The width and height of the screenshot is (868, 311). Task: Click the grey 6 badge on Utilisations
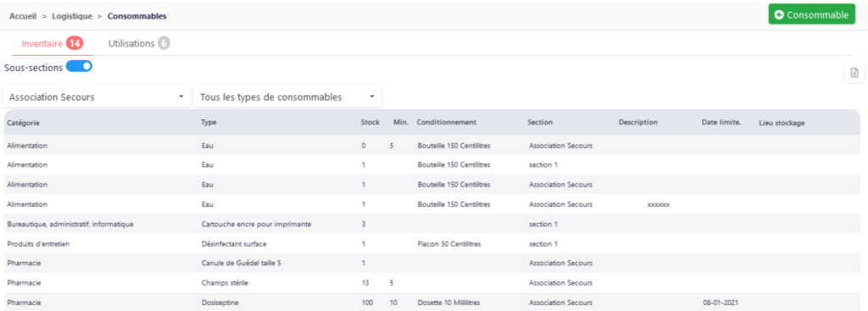164,43
